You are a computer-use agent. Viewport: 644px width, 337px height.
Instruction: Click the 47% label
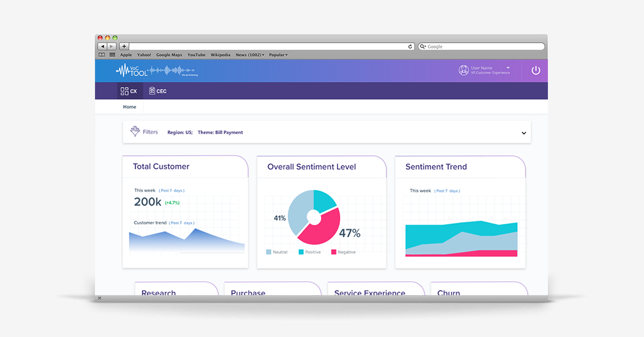click(349, 233)
